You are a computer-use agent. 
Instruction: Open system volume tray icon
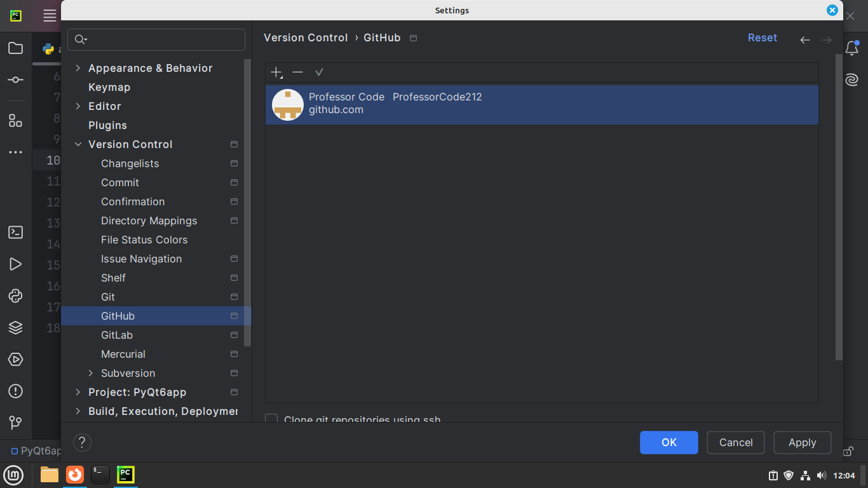tap(822, 475)
